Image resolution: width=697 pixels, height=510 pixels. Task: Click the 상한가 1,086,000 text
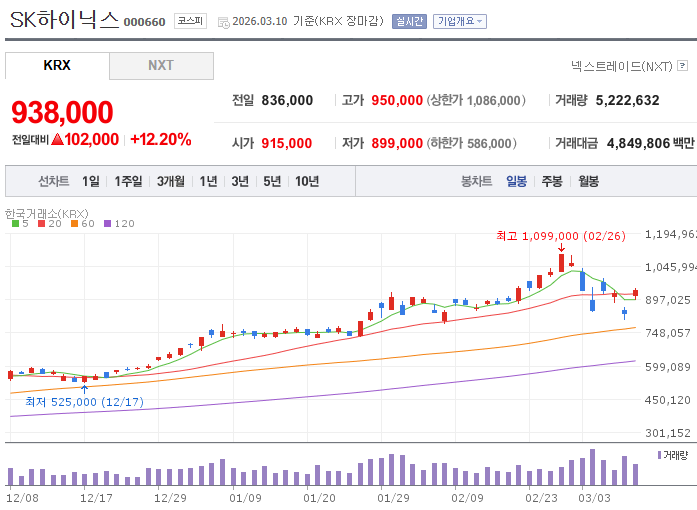pyautogui.click(x=476, y=100)
